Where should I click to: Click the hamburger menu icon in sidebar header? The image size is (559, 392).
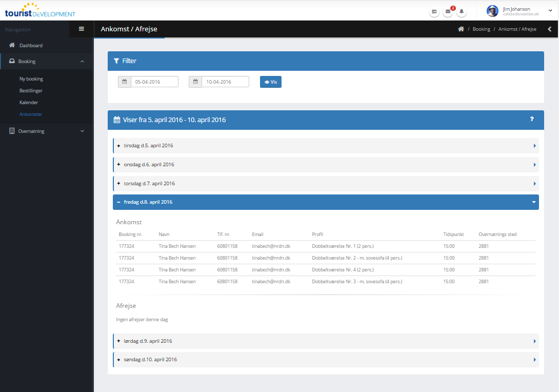coord(81,29)
